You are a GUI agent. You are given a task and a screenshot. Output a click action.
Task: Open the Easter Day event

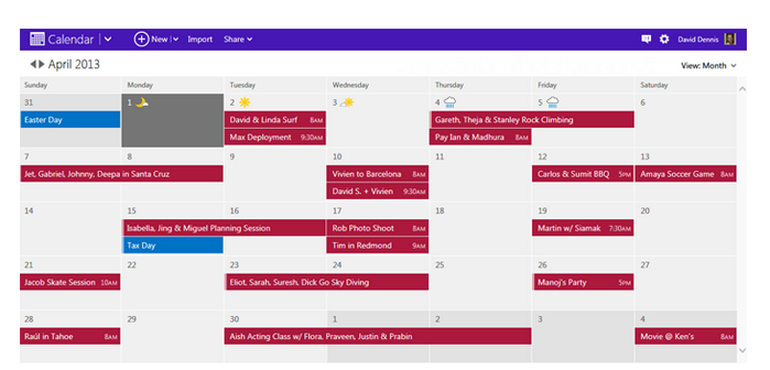pos(70,119)
